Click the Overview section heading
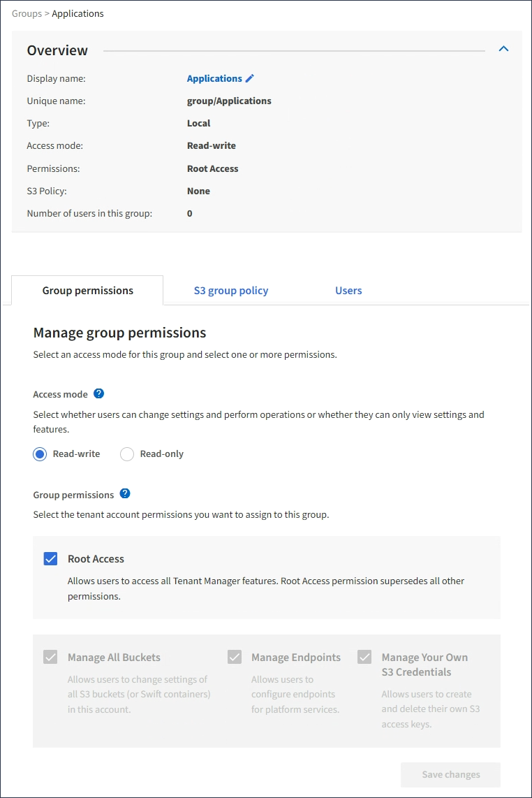 pyautogui.click(x=57, y=50)
